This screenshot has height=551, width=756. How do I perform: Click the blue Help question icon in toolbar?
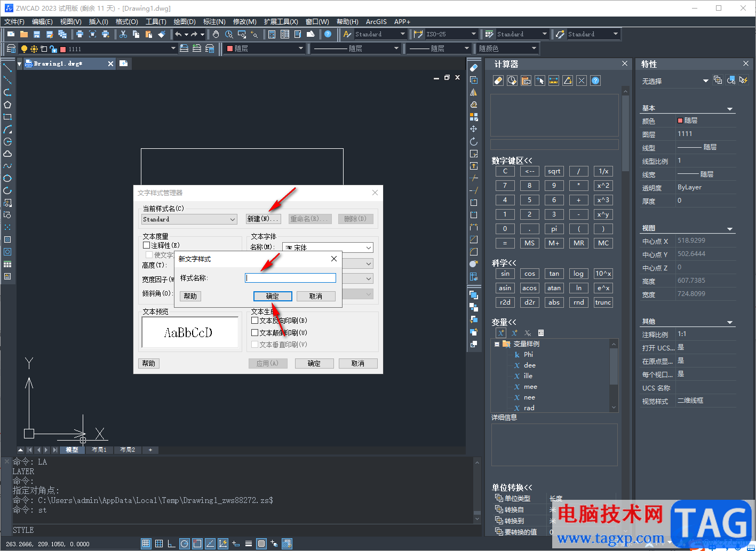click(x=328, y=34)
